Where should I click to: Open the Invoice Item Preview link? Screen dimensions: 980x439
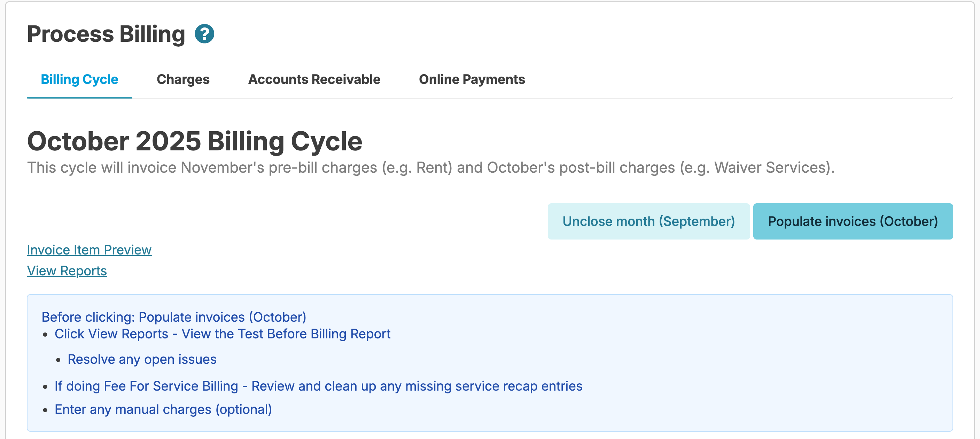coord(89,250)
